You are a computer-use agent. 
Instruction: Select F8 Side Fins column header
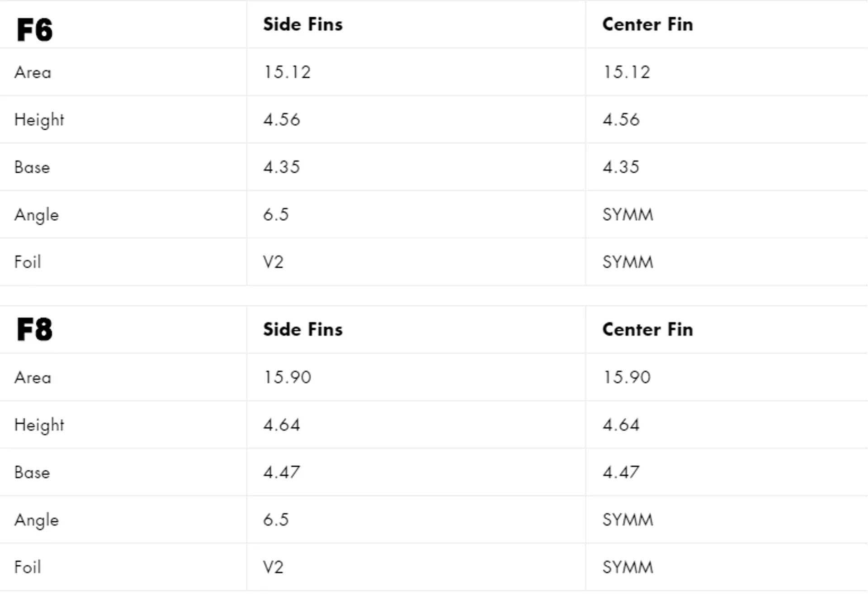click(303, 329)
